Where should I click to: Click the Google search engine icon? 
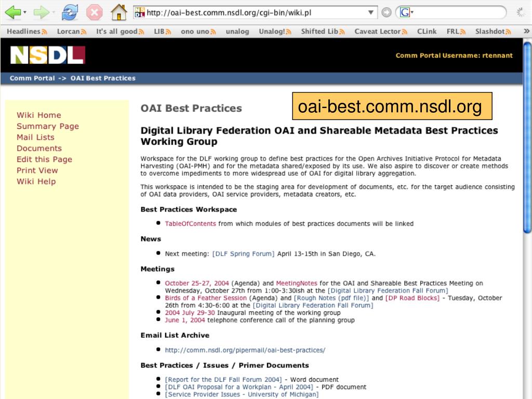(x=404, y=12)
